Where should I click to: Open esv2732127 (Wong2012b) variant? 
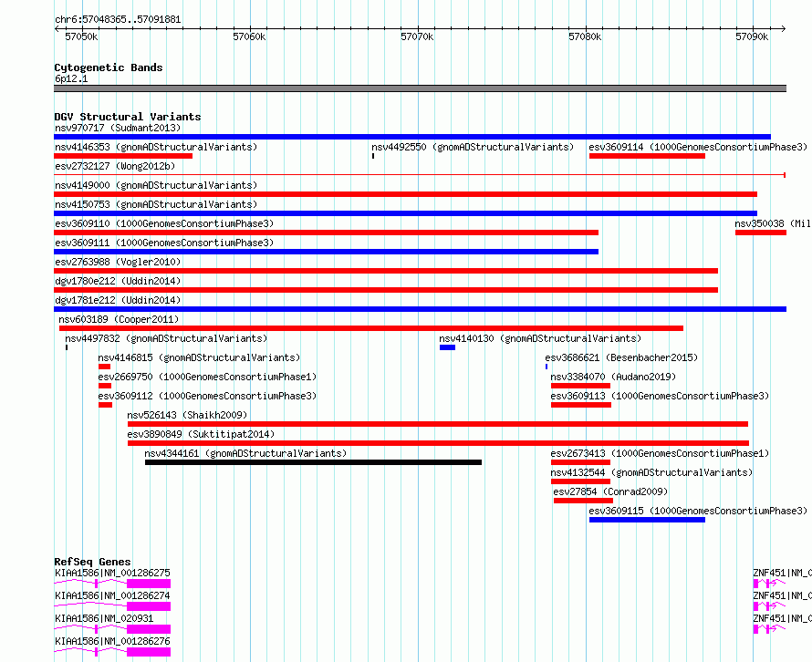[115, 166]
